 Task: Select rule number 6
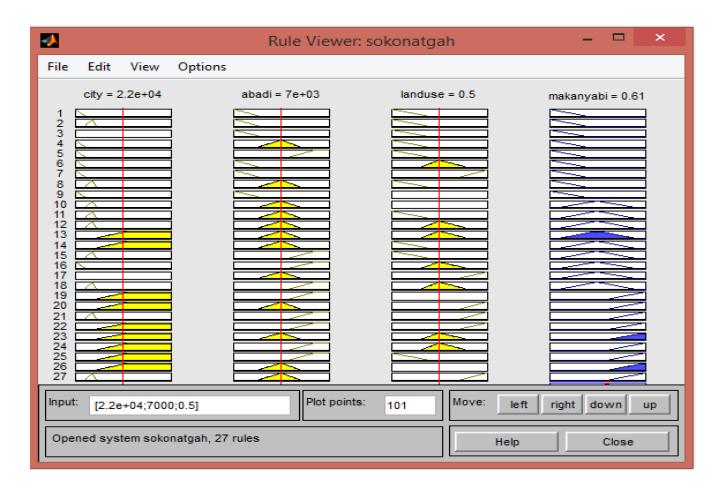(x=60, y=163)
